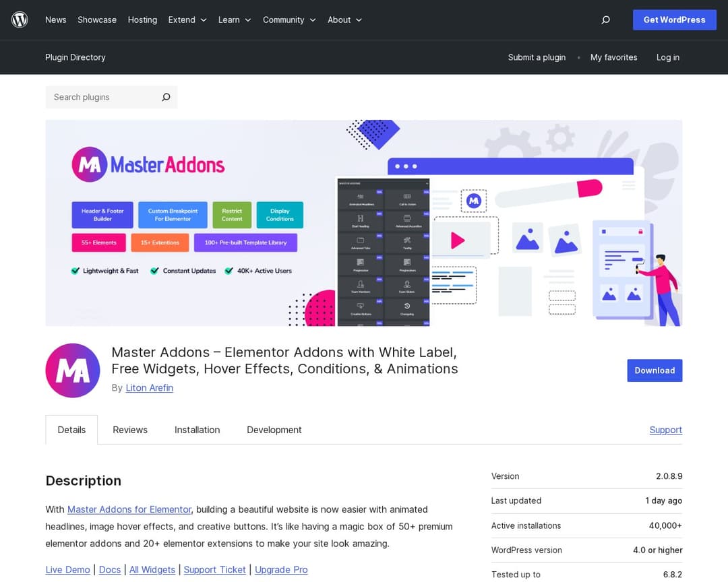Screen dimensions: 728x582
Task: Expand the Learn dropdown menu
Action: pyautogui.click(x=235, y=20)
